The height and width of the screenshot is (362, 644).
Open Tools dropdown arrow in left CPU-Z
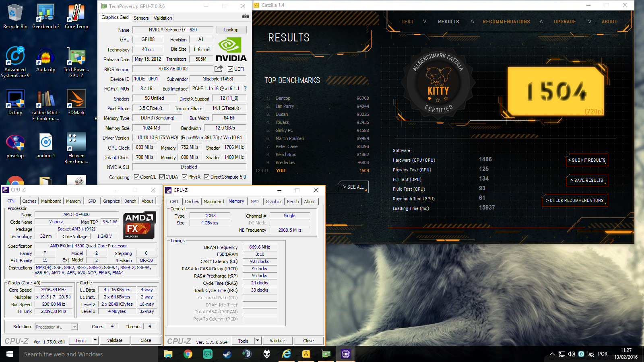coord(95,340)
